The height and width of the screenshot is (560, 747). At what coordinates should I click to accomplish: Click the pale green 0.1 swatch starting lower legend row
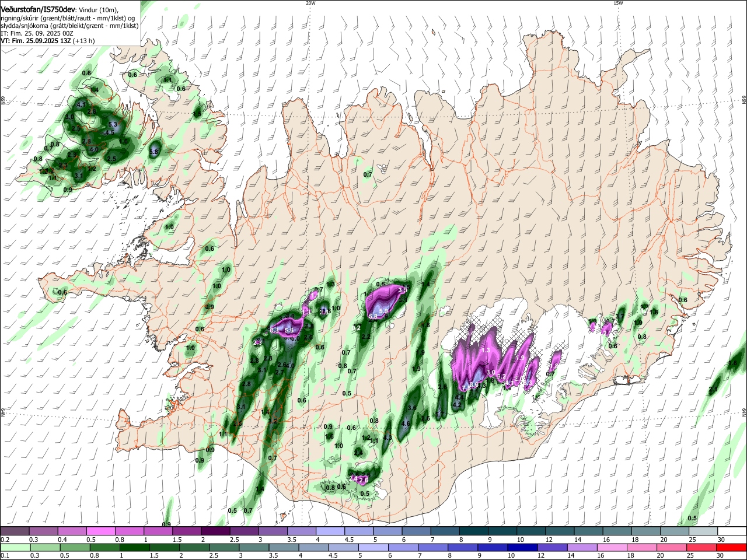[x=15, y=547]
